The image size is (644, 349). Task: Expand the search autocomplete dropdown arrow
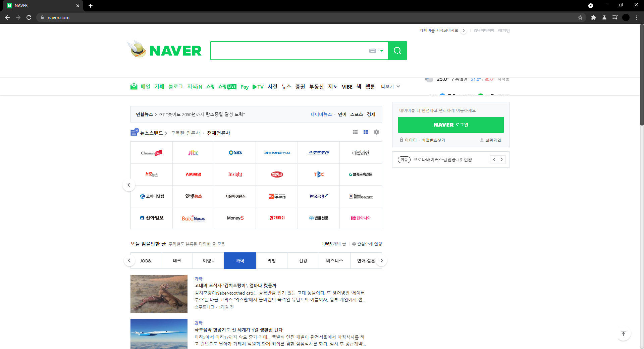381,51
